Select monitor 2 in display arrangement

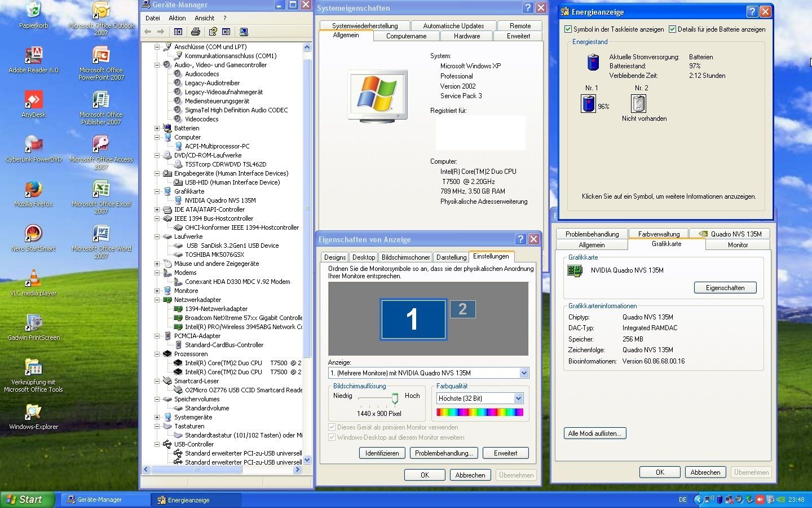[462, 309]
